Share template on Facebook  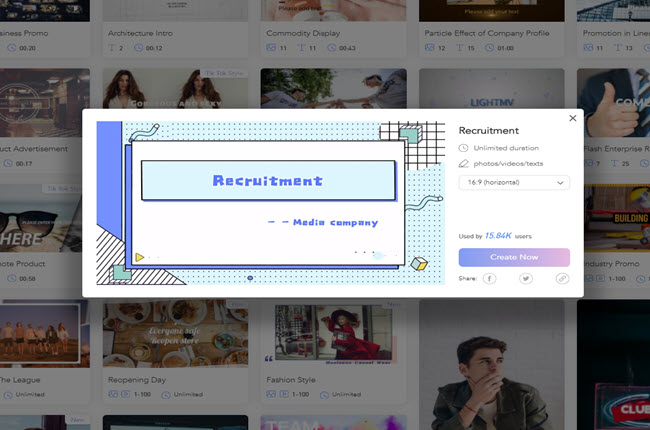click(x=489, y=279)
